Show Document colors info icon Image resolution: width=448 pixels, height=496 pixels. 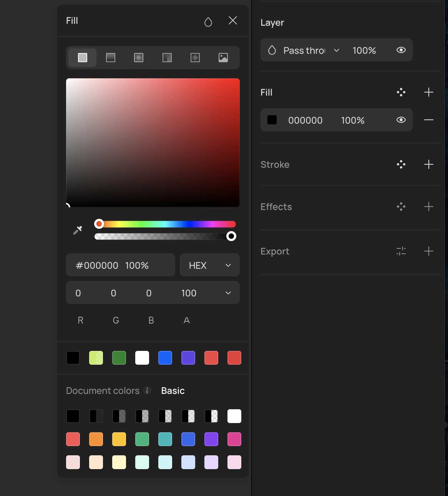[x=147, y=390]
